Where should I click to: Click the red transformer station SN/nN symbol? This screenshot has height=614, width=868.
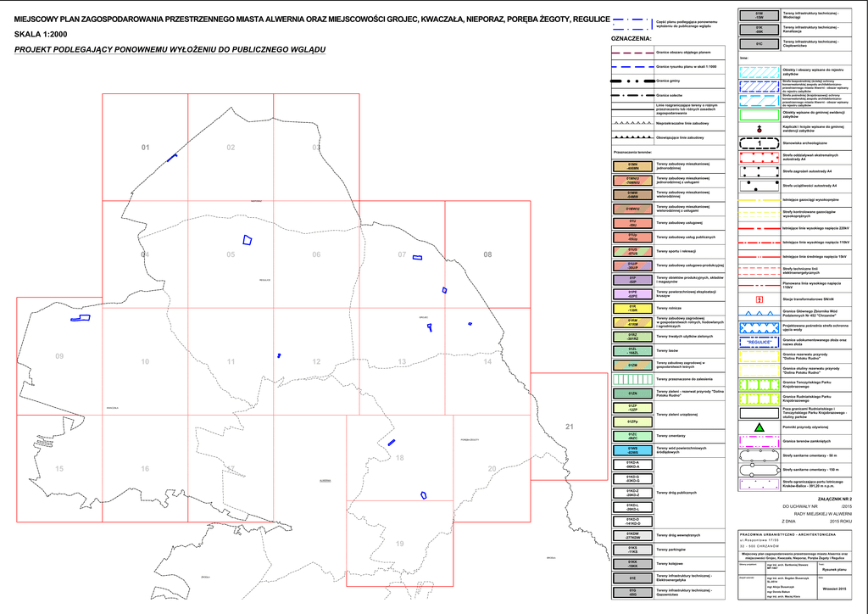(x=759, y=299)
